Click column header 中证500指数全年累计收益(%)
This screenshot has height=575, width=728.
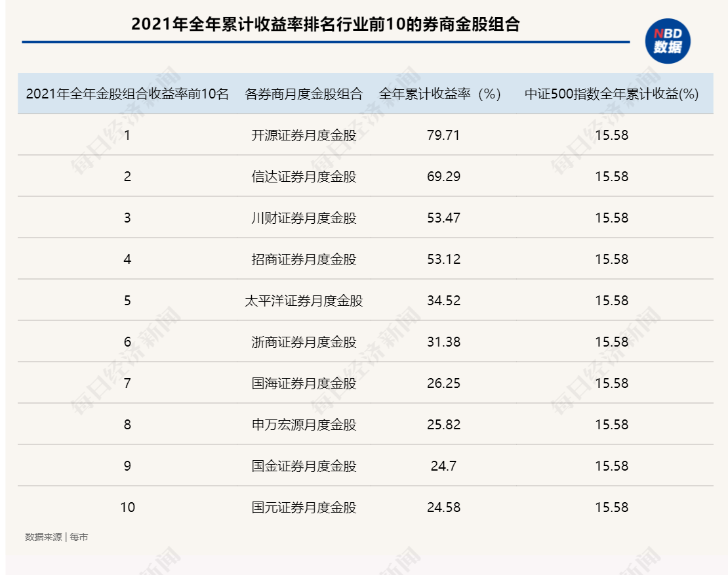[611, 94]
